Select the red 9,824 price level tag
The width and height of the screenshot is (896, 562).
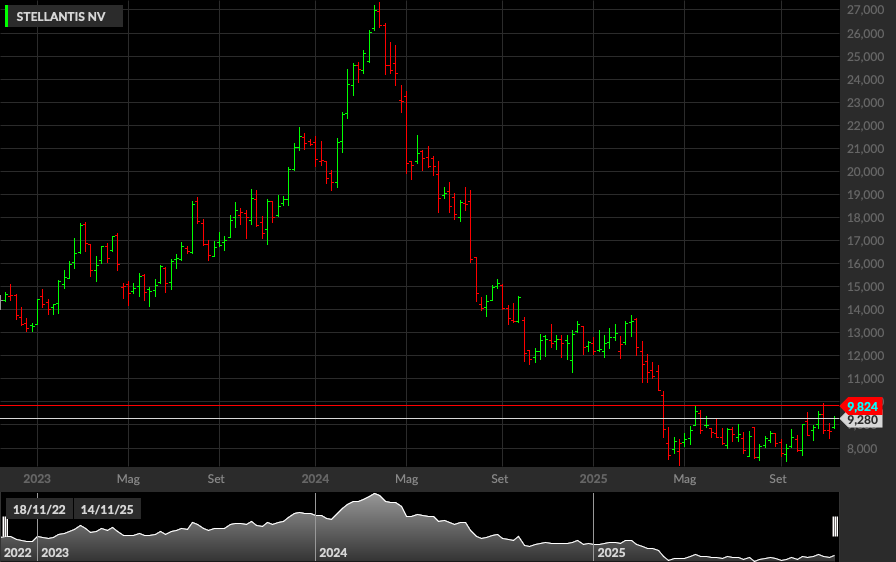tap(862, 406)
